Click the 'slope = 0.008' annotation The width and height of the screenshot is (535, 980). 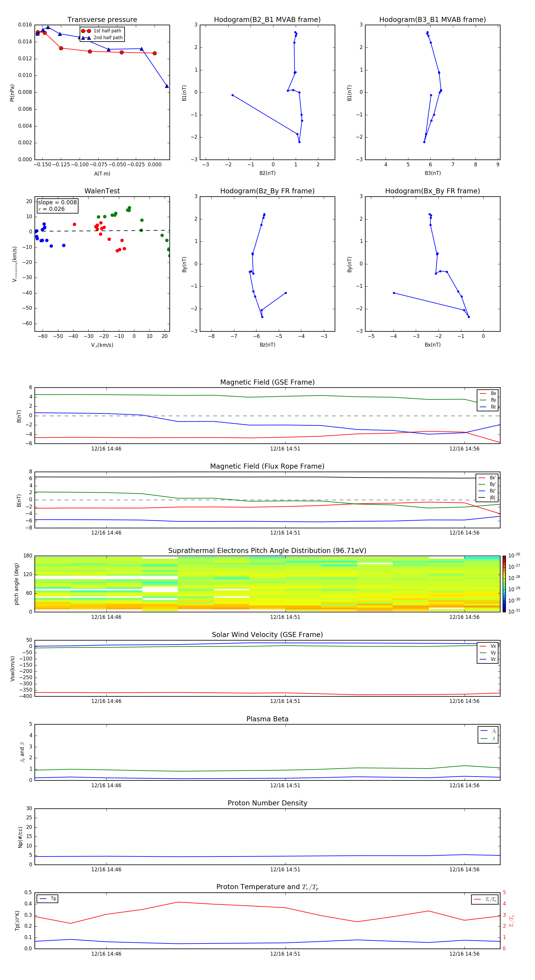(x=57, y=203)
